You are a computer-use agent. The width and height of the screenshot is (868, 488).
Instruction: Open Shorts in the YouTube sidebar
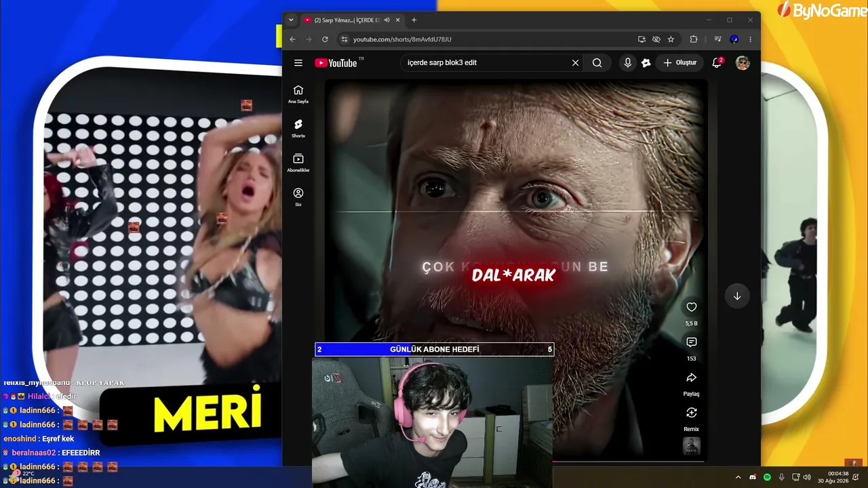pyautogui.click(x=298, y=128)
